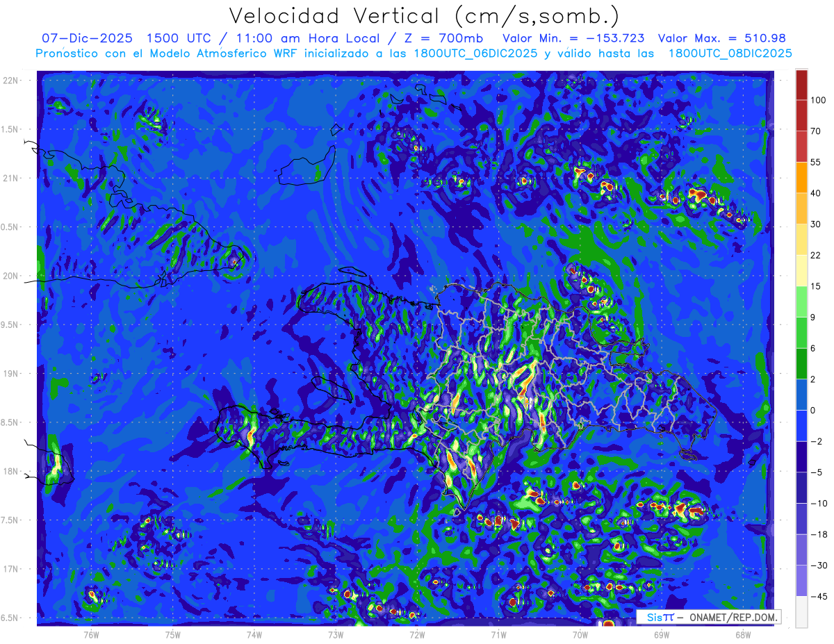Click the '69W' longitude axis label
The image size is (834, 644).
tap(662, 634)
